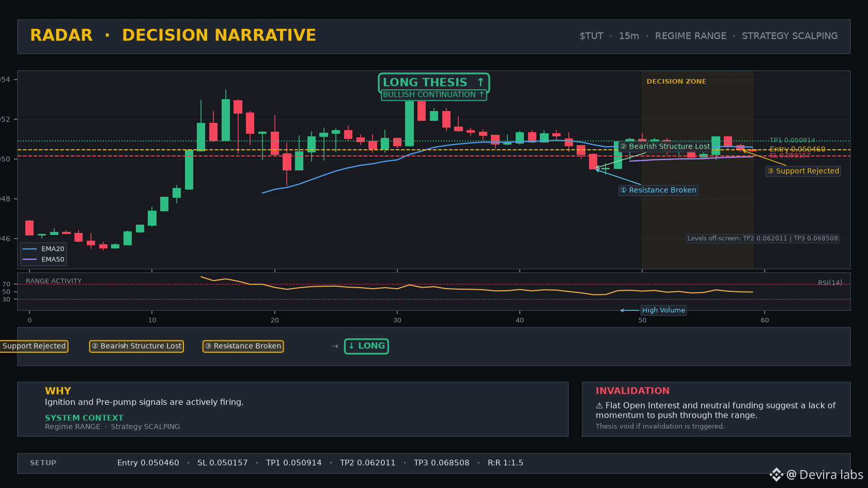Screen dimensions: 868x488
Task: Click the RANGE ACTIVITY label
Action: click(54, 281)
